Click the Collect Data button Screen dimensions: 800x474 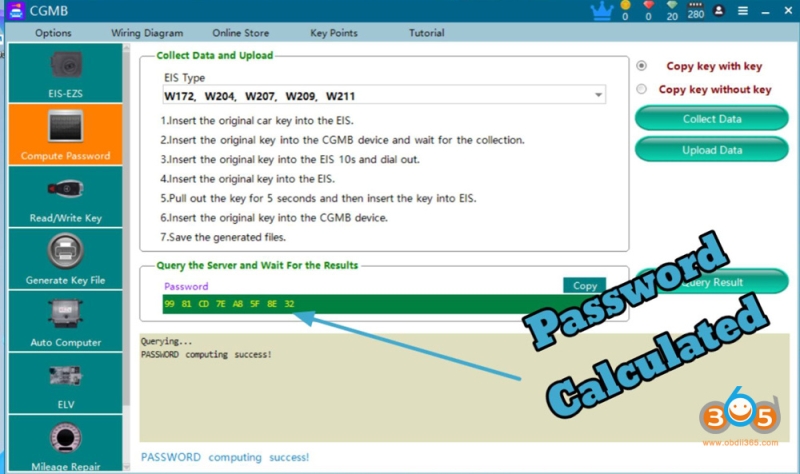[x=712, y=118]
